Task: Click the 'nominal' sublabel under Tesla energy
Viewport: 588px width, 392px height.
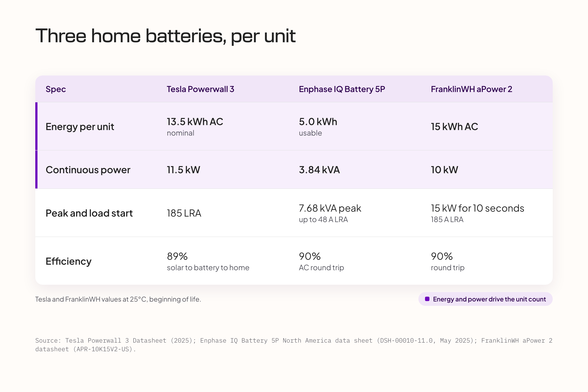Action: 180,133
